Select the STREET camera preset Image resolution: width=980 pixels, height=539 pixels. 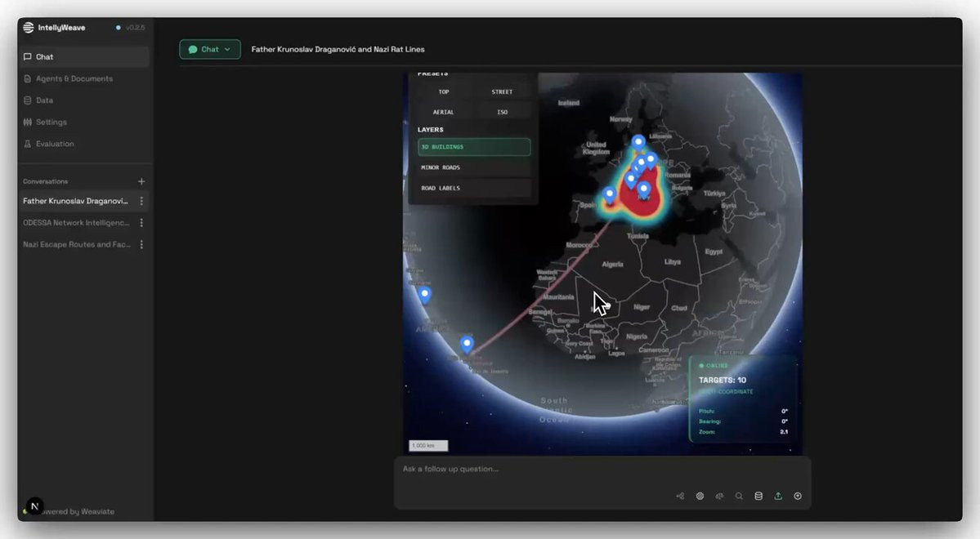click(502, 91)
